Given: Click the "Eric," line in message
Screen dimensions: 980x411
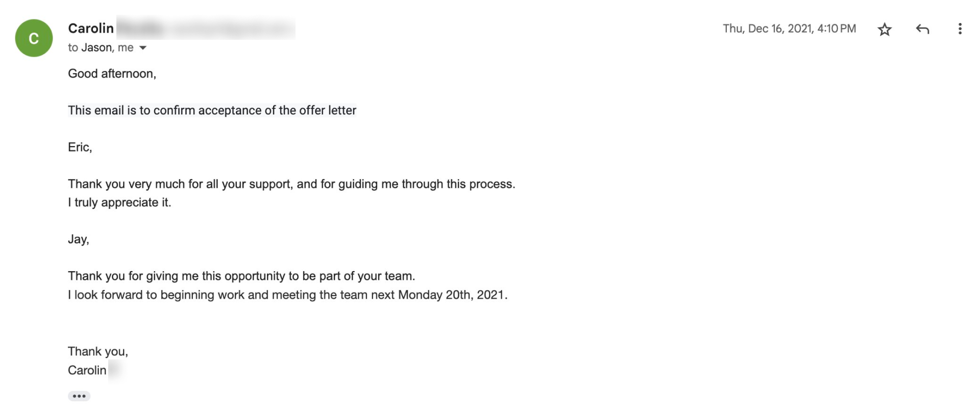Looking at the screenshot, I should [x=80, y=147].
